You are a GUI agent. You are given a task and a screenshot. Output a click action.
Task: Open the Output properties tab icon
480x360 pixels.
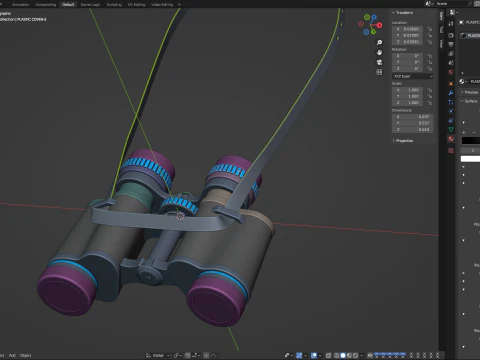tap(451, 44)
